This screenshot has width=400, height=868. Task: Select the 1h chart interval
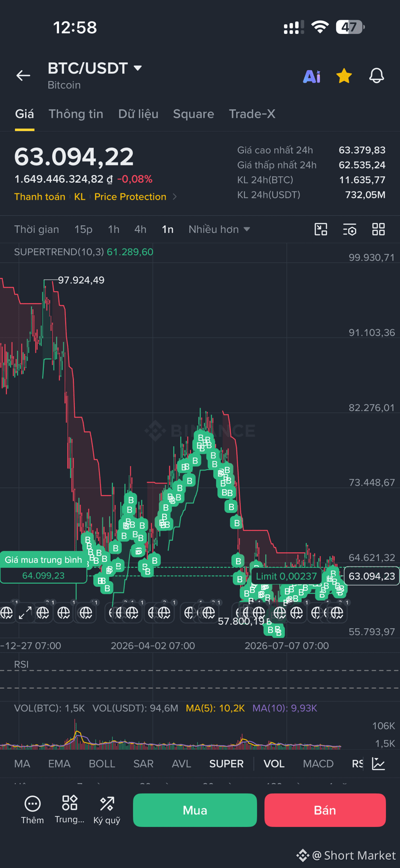point(114,229)
